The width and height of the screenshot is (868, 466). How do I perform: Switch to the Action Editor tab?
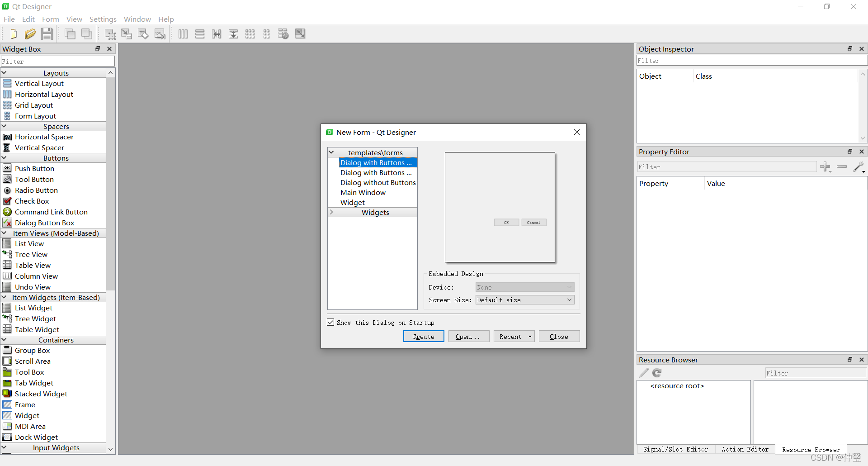coord(745,449)
